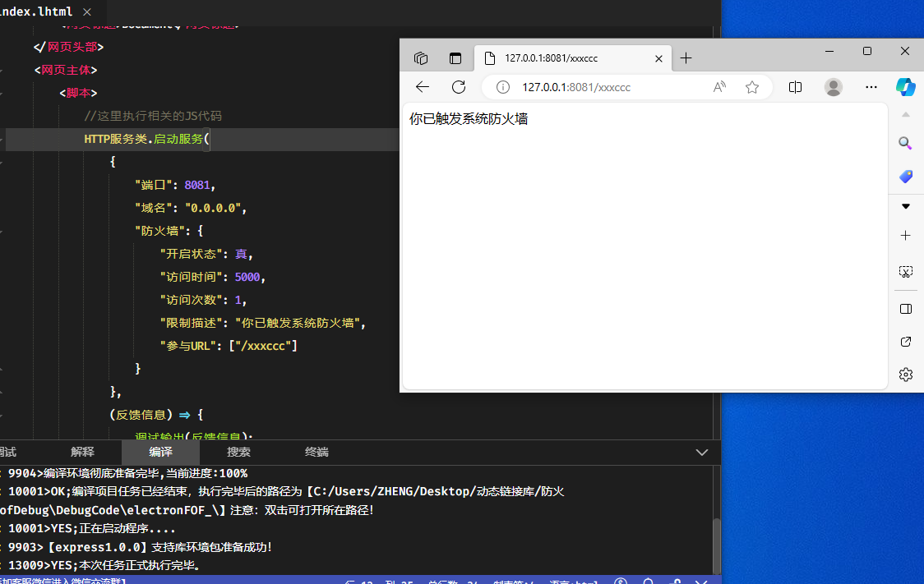Refresh the 127.0.0.1:8081 page
The height and width of the screenshot is (584, 924).
[x=459, y=87]
